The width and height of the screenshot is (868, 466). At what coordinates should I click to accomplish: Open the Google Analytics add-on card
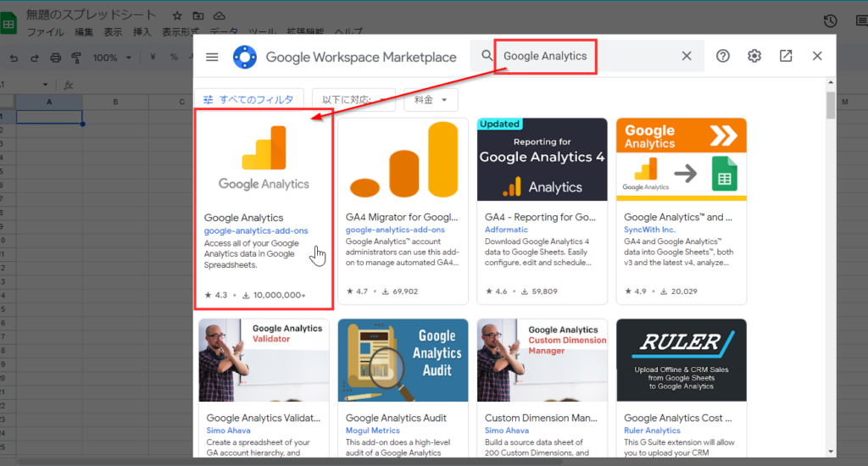pyautogui.click(x=264, y=209)
